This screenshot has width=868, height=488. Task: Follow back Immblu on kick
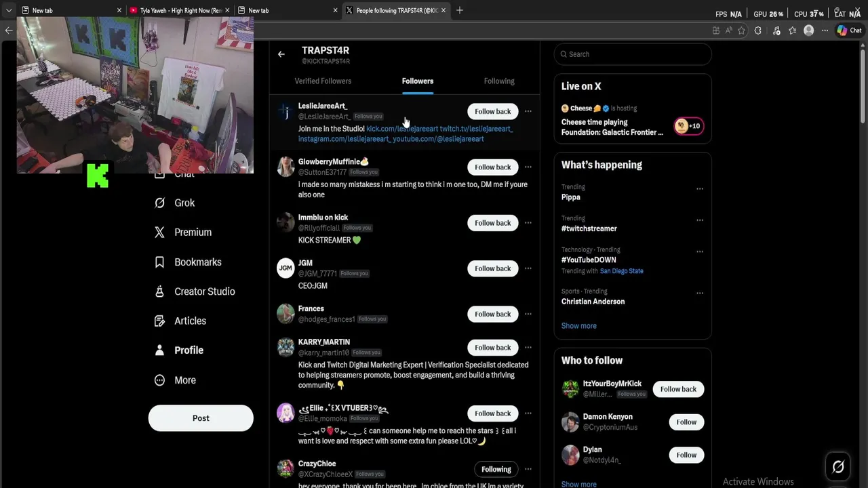coord(493,223)
